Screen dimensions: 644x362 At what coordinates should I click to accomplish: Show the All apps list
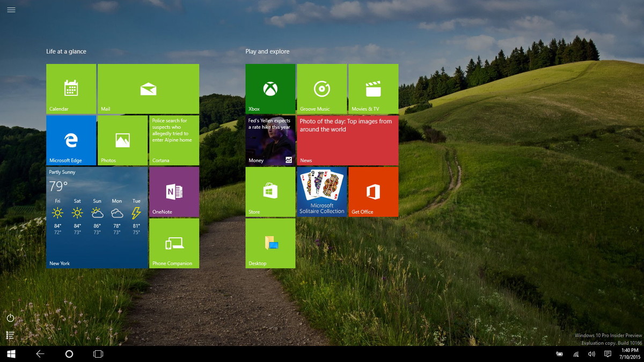[x=10, y=335]
